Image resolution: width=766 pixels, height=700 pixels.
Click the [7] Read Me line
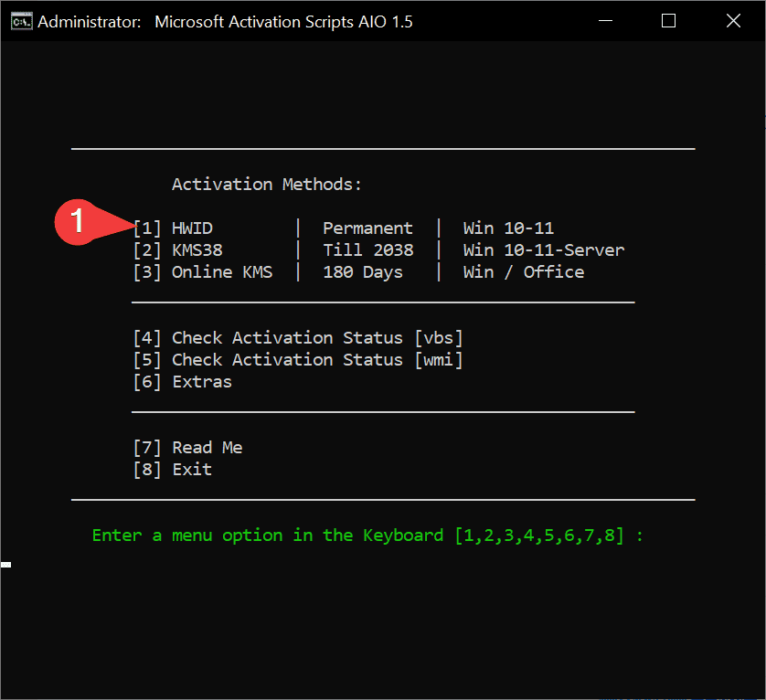[187, 448]
